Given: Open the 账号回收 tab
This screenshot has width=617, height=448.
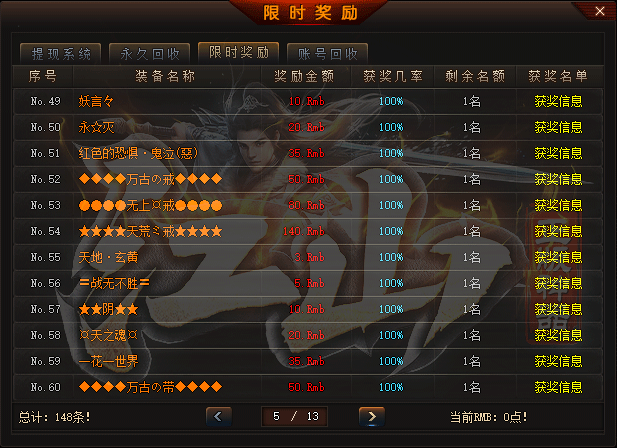Looking at the screenshot, I should pos(327,53).
